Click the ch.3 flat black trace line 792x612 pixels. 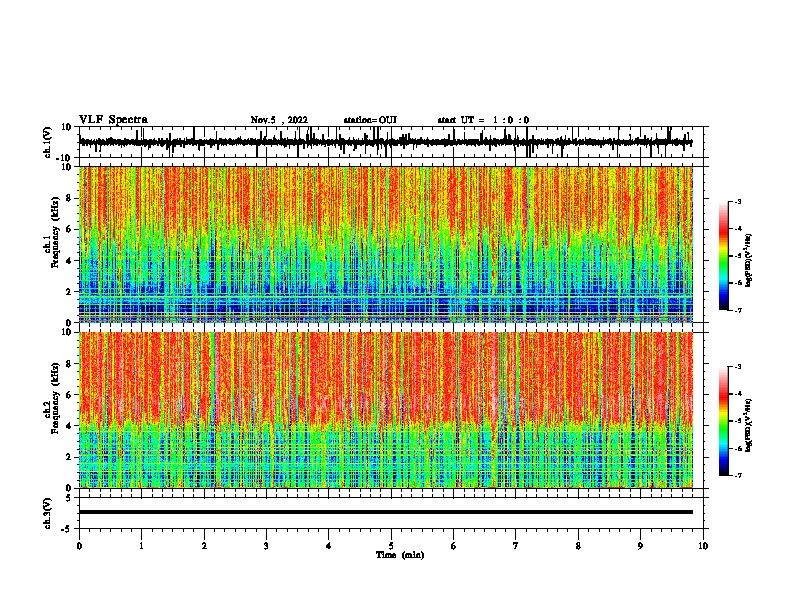386,512
